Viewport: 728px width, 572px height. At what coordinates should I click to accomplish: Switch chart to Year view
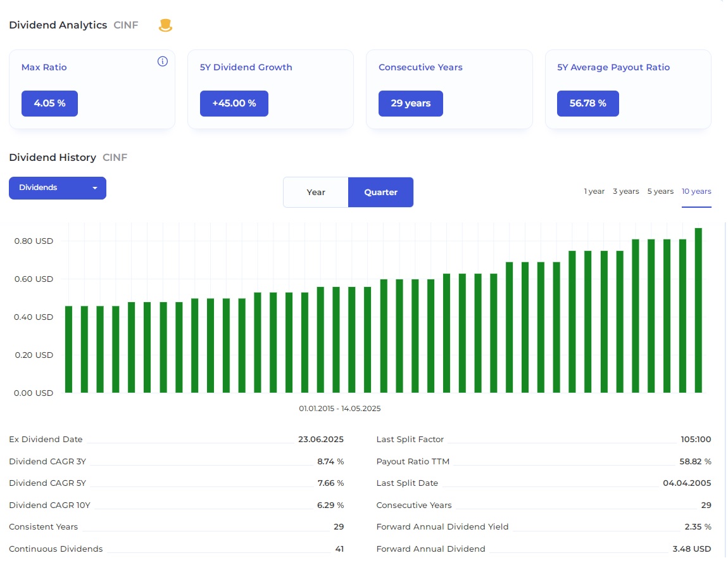316,192
